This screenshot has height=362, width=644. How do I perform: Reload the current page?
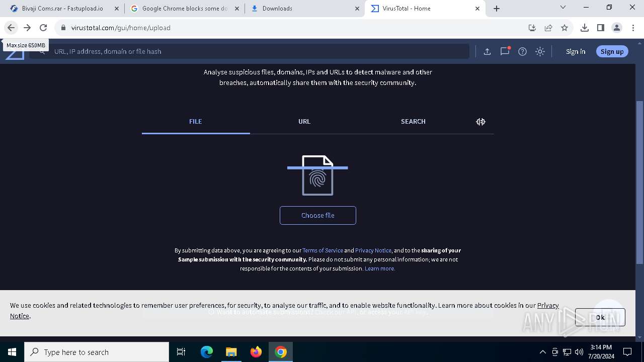[43, 28]
